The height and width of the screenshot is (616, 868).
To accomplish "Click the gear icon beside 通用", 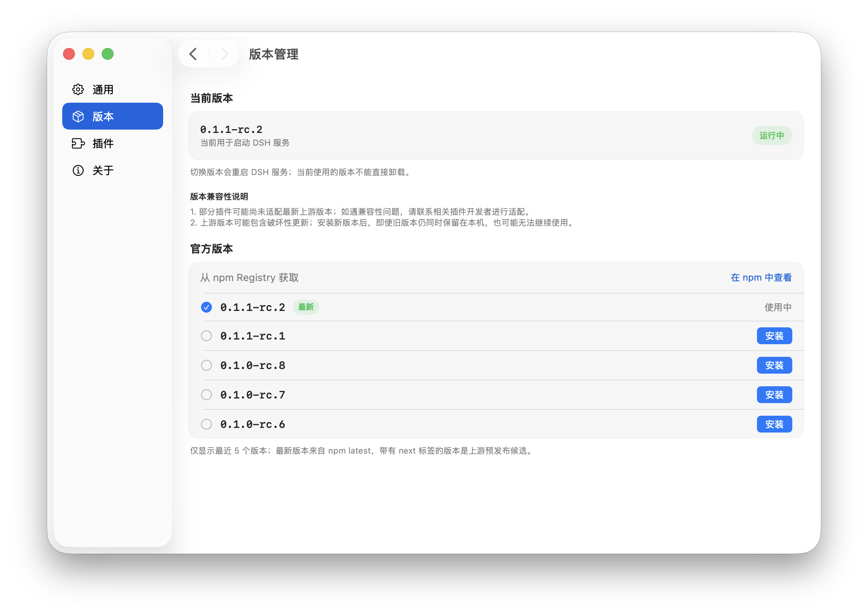I will point(78,89).
